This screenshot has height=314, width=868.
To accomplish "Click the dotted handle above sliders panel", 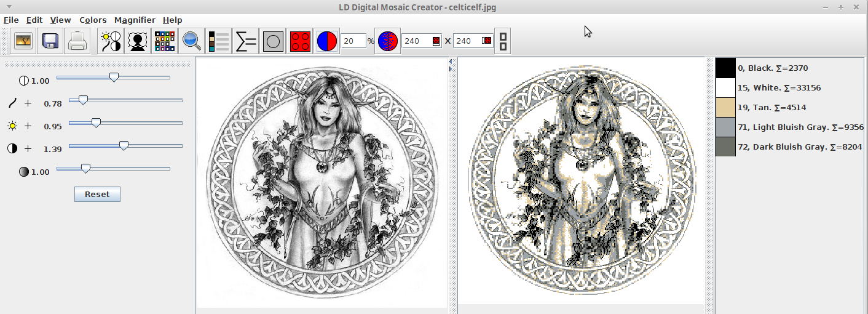I will pos(98,63).
